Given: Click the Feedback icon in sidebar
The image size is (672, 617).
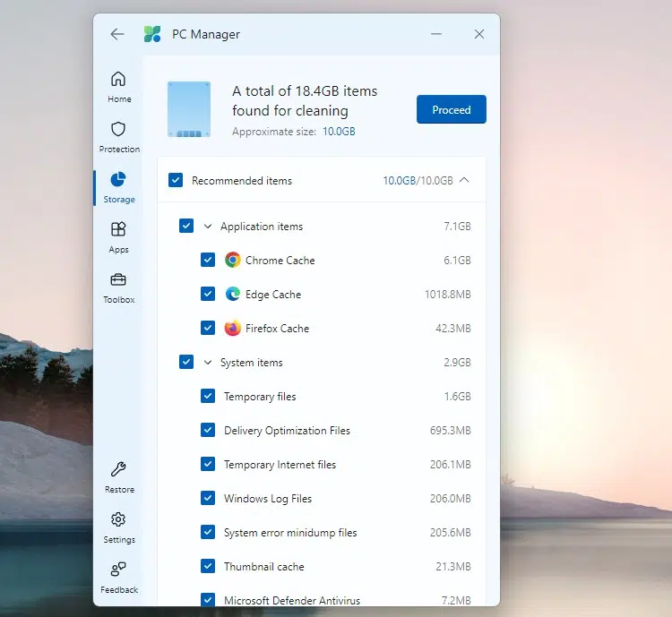Looking at the screenshot, I should coord(119,570).
